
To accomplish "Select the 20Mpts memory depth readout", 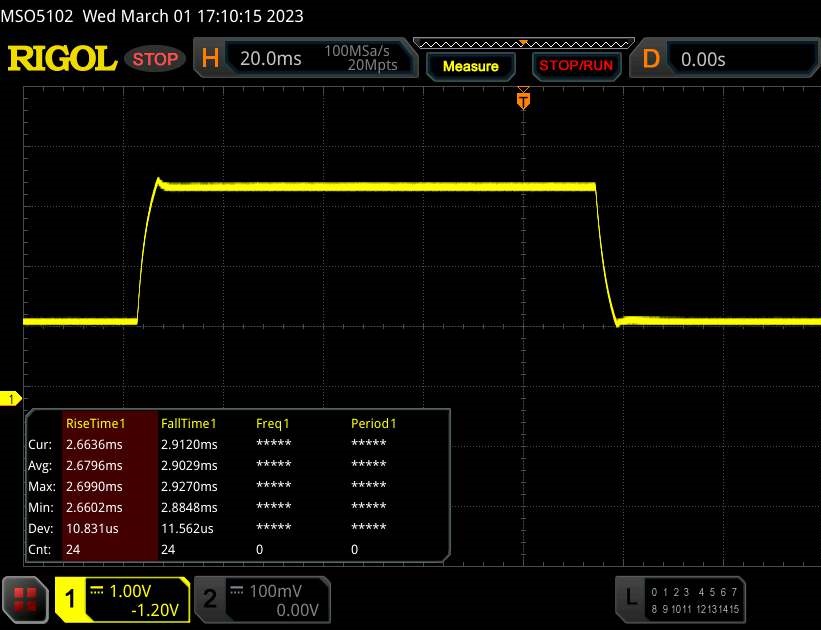I will (x=372, y=65).
